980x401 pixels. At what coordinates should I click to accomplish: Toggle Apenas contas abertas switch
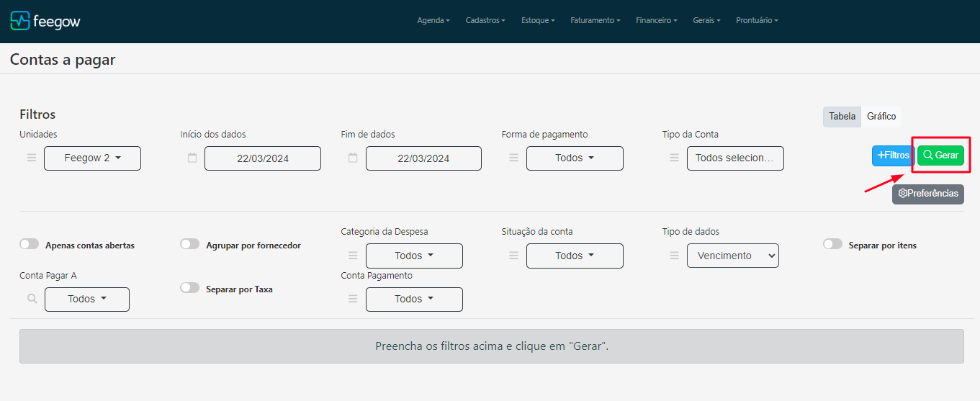click(x=30, y=244)
